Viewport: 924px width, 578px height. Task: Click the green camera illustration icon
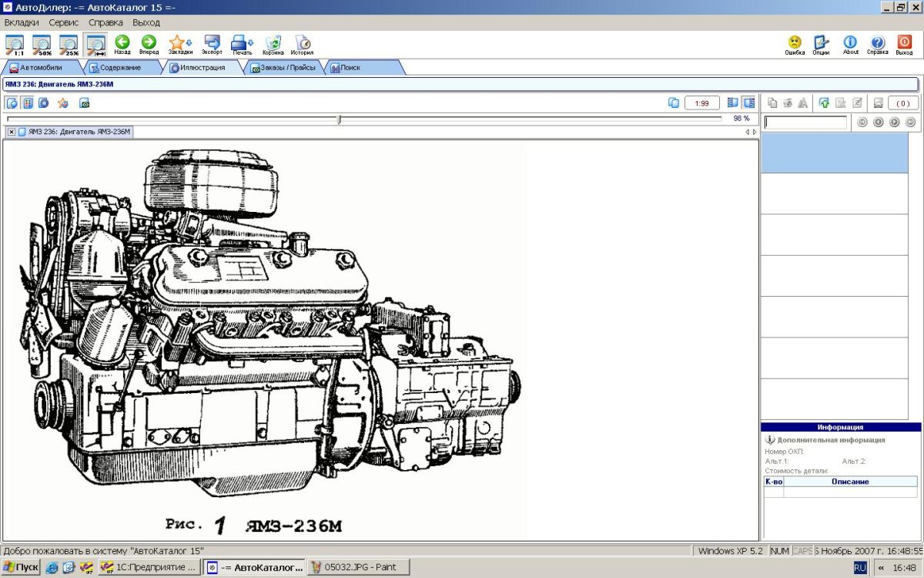click(85, 102)
